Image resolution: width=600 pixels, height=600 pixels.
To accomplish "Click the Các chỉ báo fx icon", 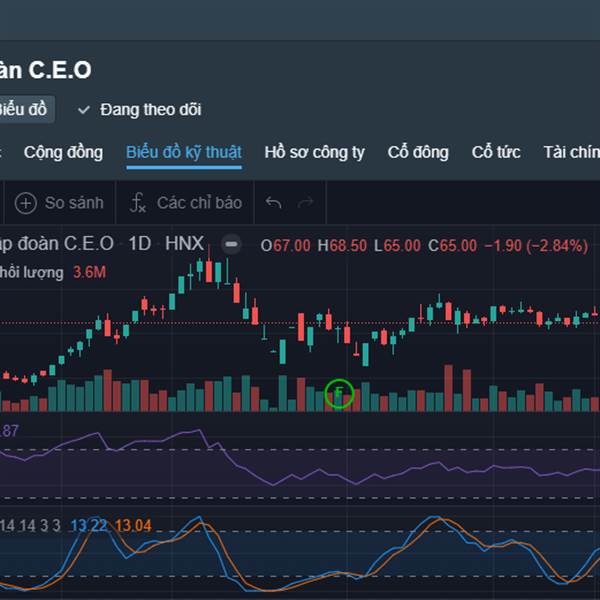I will point(138,202).
